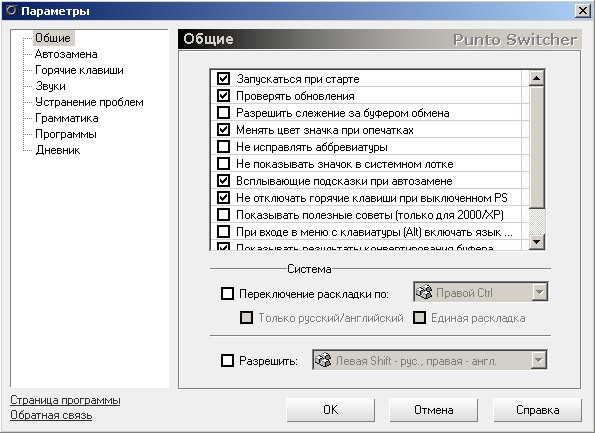Click the Отмена button
The height and width of the screenshot is (433, 595).
coord(434,410)
